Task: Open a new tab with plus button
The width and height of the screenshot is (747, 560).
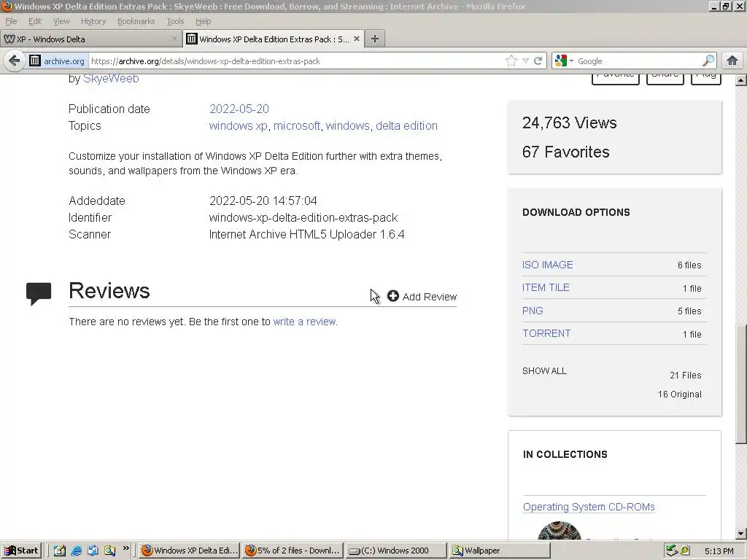Action: coord(375,39)
